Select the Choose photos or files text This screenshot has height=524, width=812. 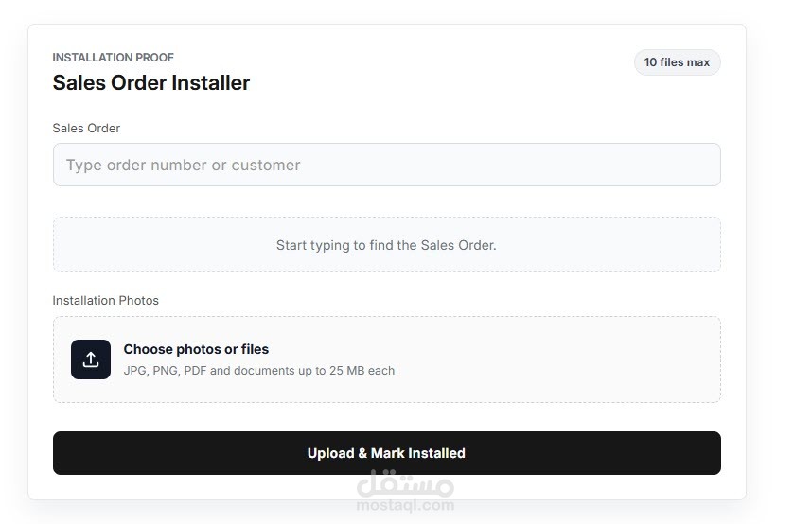click(x=196, y=350)
